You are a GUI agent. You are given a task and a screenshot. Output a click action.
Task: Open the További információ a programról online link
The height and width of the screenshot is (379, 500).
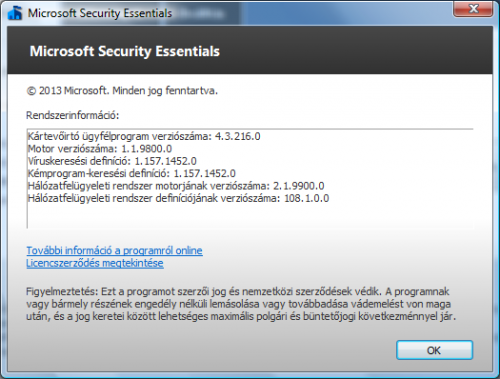click(x=114, y=250)
